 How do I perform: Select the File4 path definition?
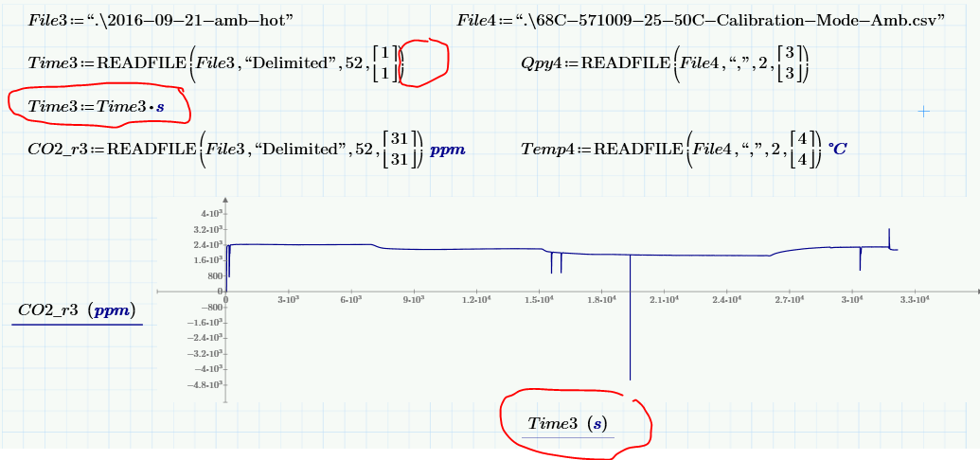[701, 20]
